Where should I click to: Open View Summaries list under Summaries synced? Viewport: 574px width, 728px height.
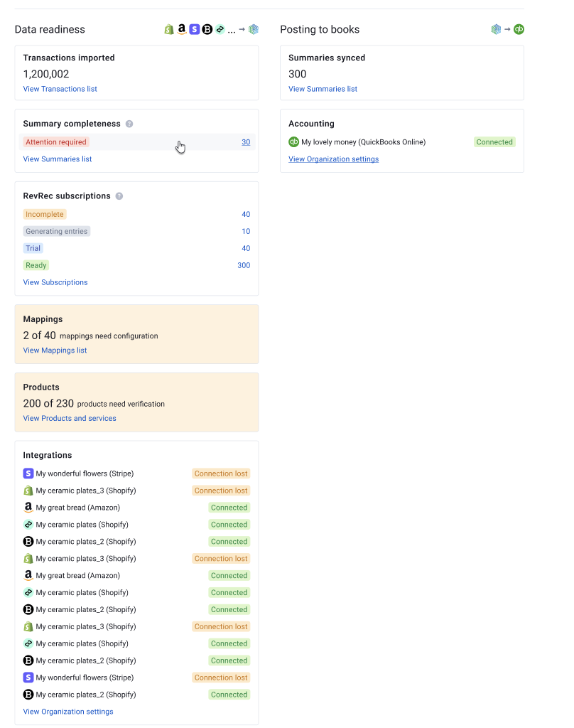click(x=323, y=89)
